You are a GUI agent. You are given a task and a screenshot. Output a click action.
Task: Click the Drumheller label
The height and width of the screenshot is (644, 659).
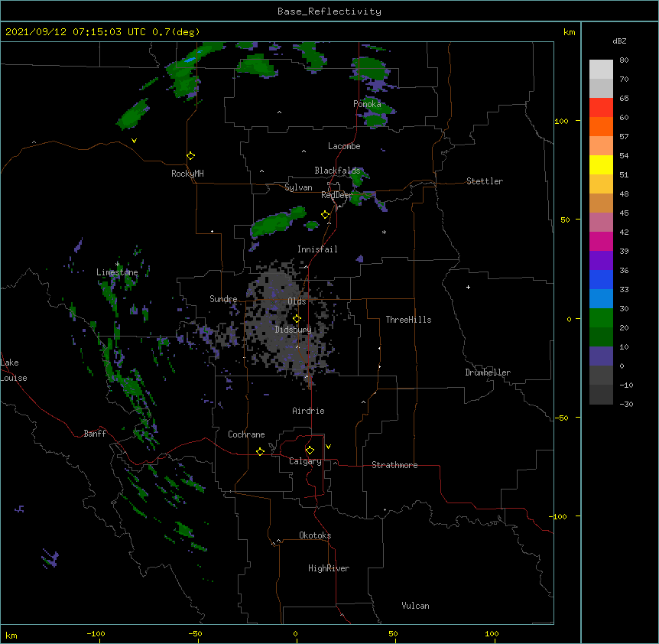click(488, 372)
